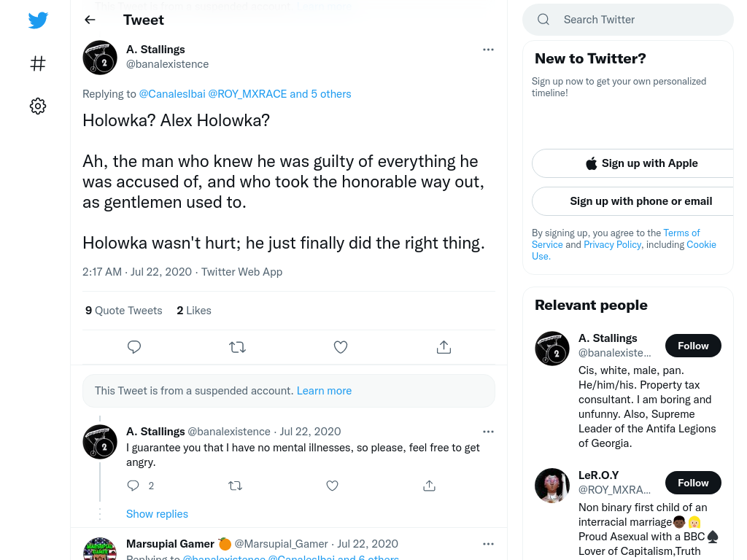The height and width of the screenshot is (560, 747).
Task: View the 9 Quote Tweets
Action: [124, 311]
